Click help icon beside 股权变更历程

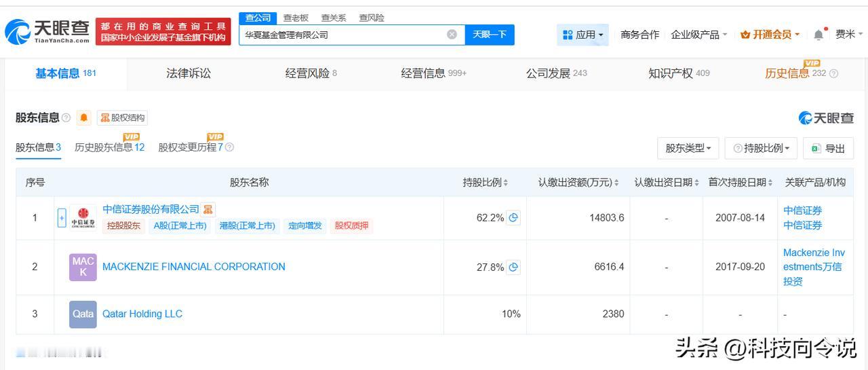point(229,147)
